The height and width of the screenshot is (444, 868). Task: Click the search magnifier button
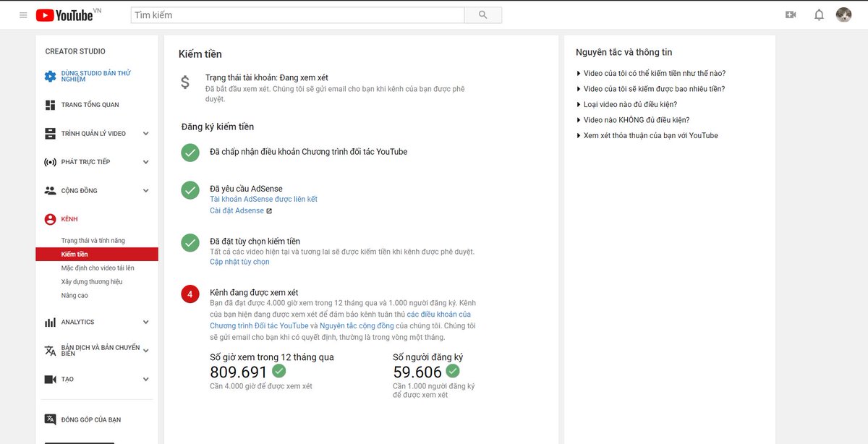tap(483, 15)
